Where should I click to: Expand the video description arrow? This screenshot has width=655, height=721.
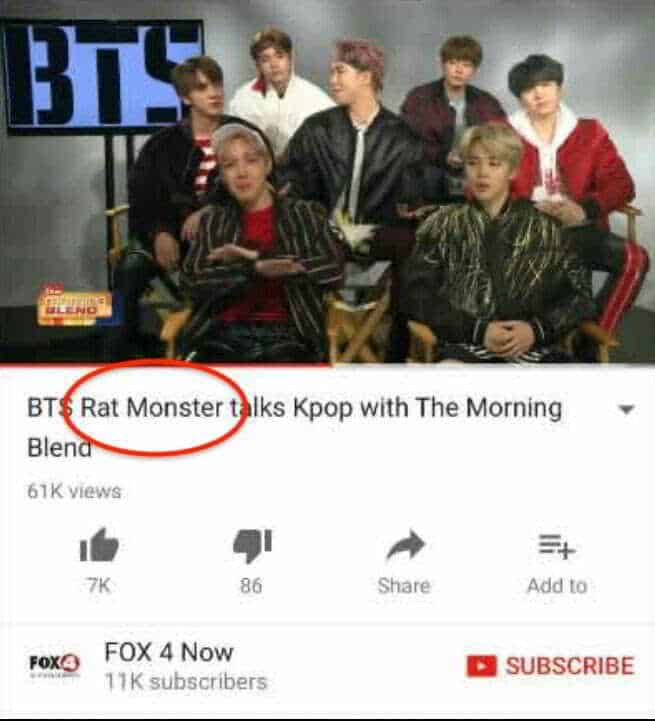(x=626, y=409)
